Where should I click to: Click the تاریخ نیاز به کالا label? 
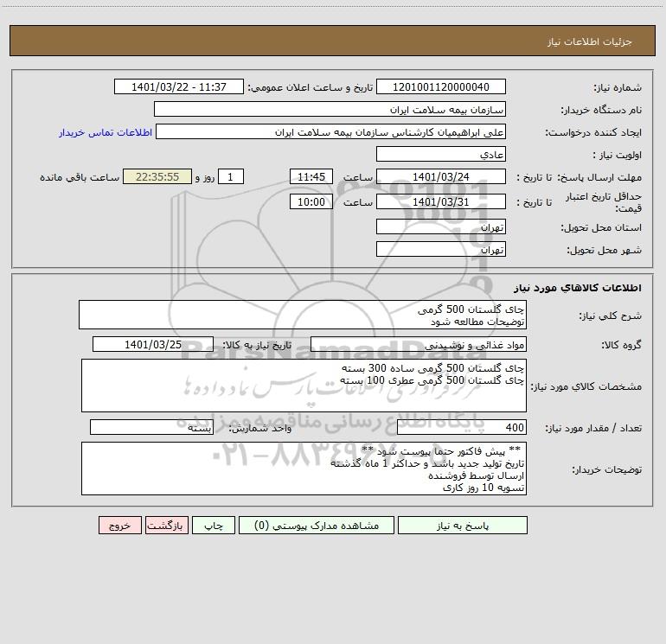[x=257, y=345]
